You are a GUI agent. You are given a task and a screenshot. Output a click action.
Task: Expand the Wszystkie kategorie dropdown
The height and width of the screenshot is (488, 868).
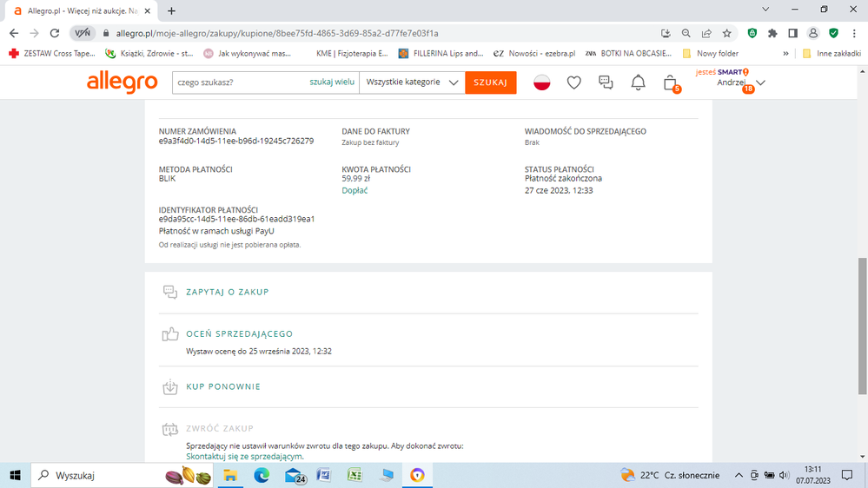point(413,82)
